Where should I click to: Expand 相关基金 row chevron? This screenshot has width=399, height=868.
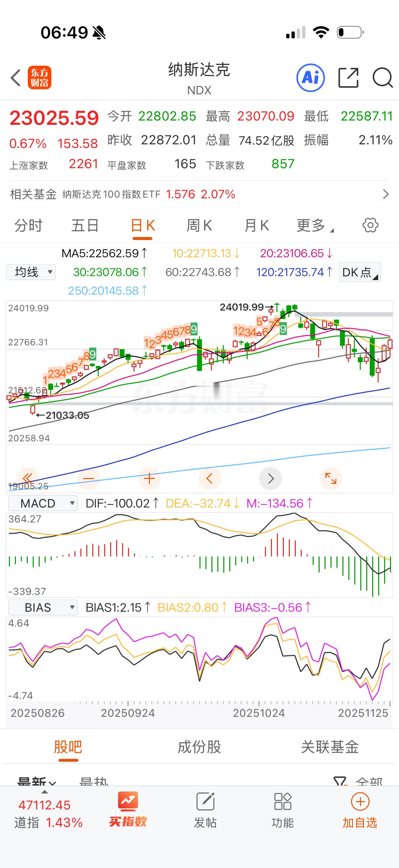[x=386, y=194]
